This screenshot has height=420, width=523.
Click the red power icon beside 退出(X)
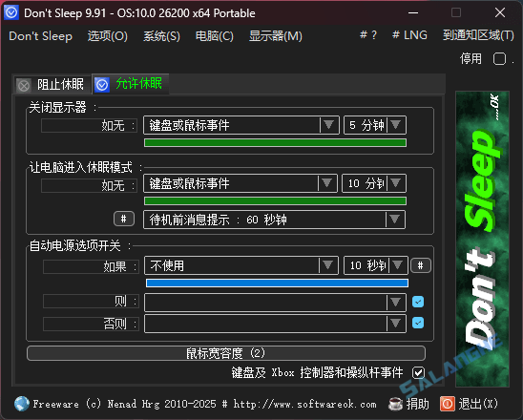(448, 404)
